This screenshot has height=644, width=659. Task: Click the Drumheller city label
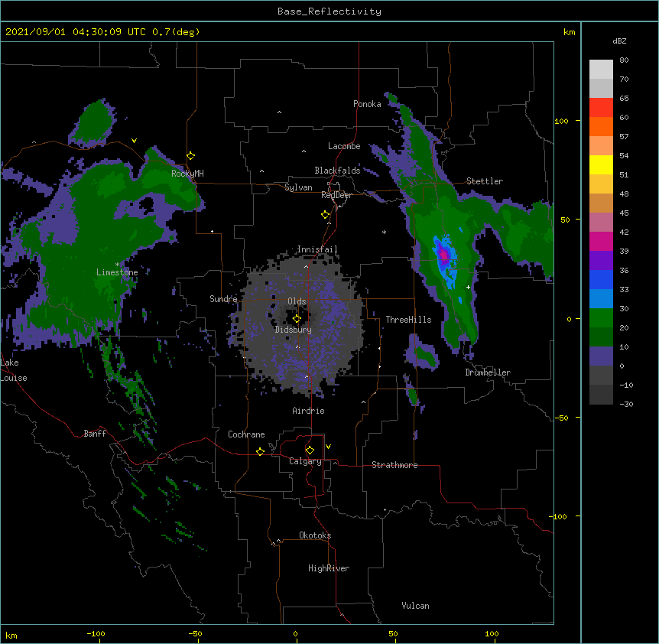click(x=488, y=372)
